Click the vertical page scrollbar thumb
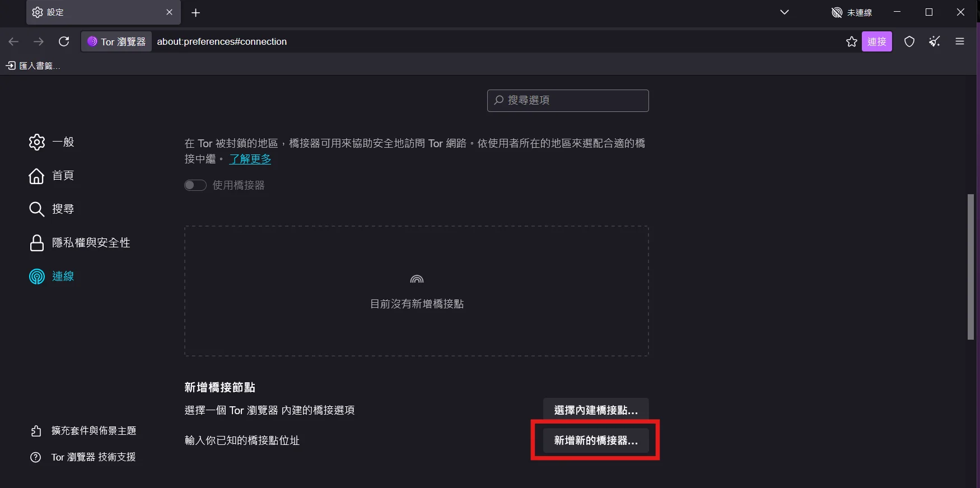 [970, 267]
